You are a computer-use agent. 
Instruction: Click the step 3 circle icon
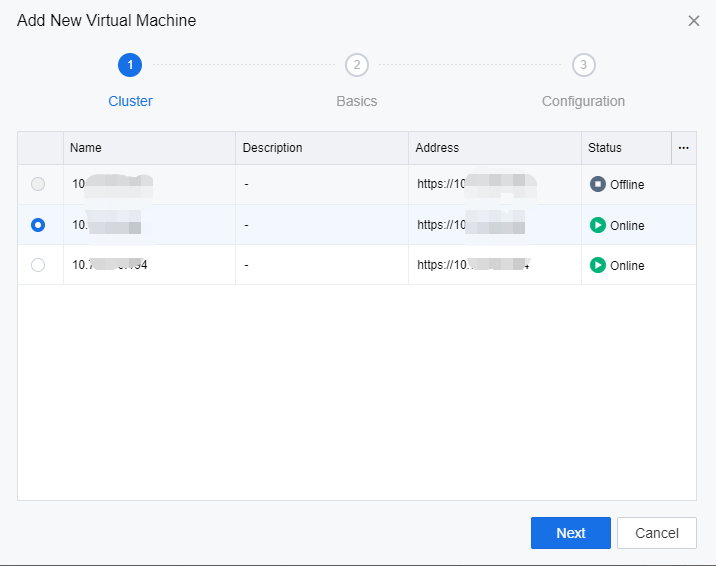tap(584, 65)
